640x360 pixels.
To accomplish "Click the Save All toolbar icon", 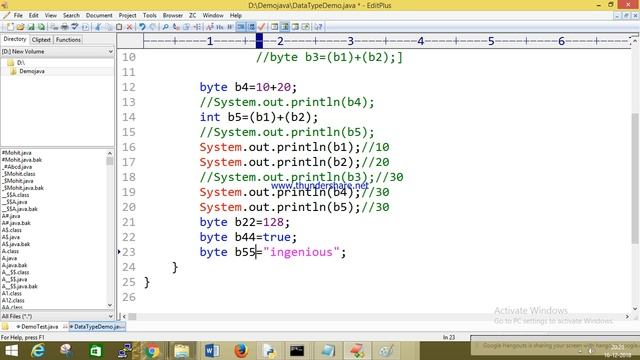I will tap(41, 27).
